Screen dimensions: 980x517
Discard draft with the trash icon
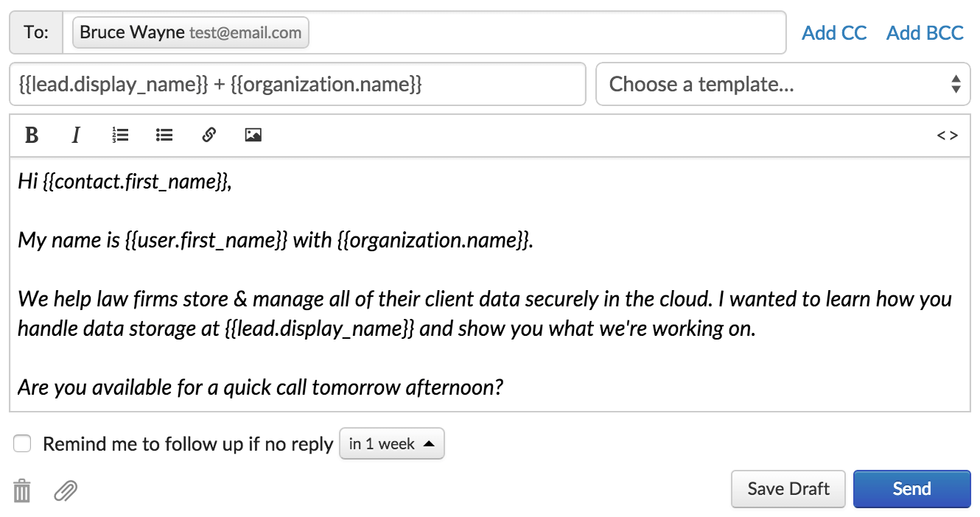click(23, 490)
